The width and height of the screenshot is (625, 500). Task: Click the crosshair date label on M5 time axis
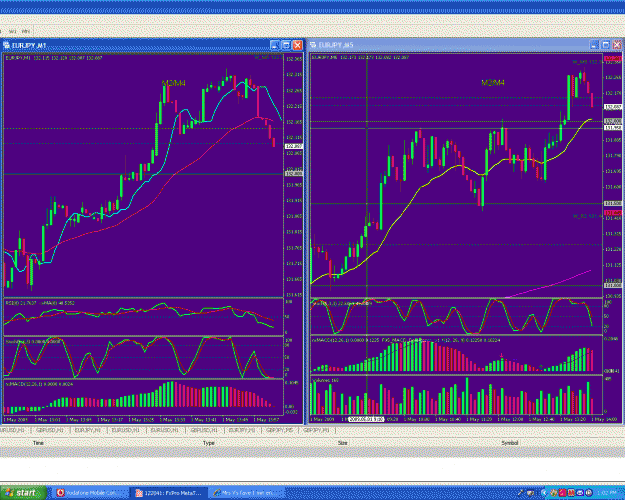coord(366,419)
